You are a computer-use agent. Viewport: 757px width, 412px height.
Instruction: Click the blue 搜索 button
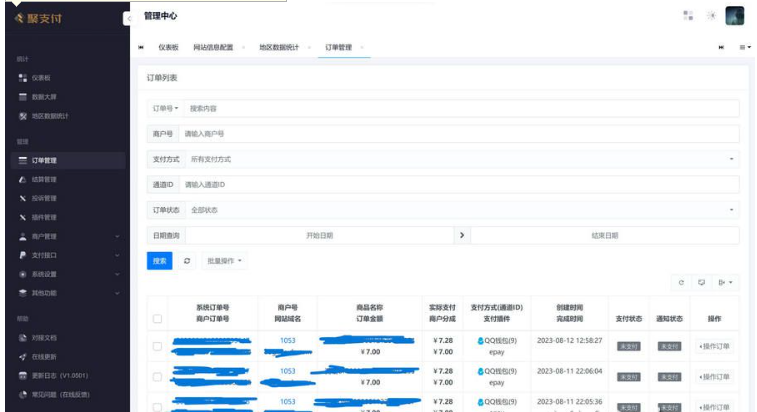coord(159,261)
